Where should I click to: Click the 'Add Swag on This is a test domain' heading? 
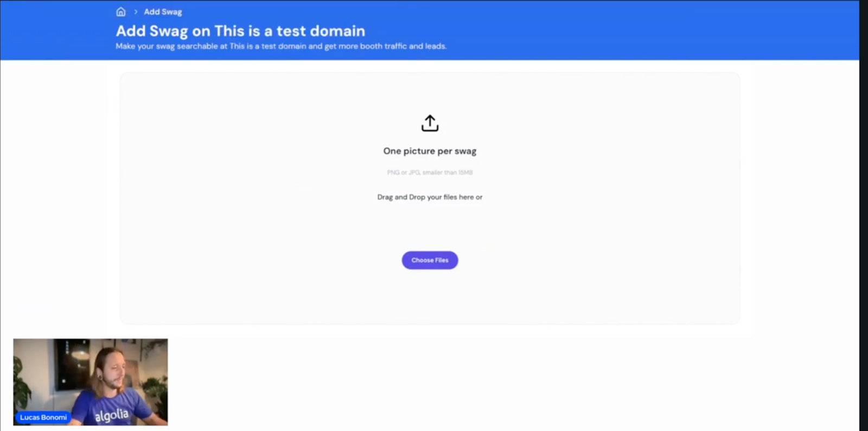[240, 31]
